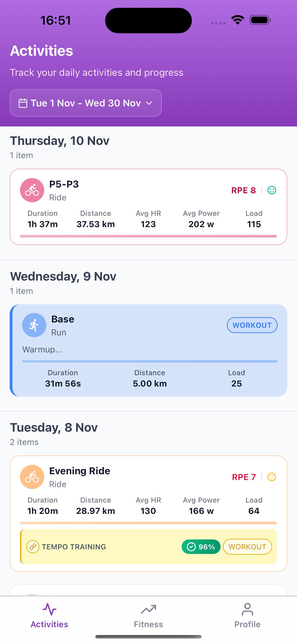Select the Run icon on the Base workout

pos(34,325)
